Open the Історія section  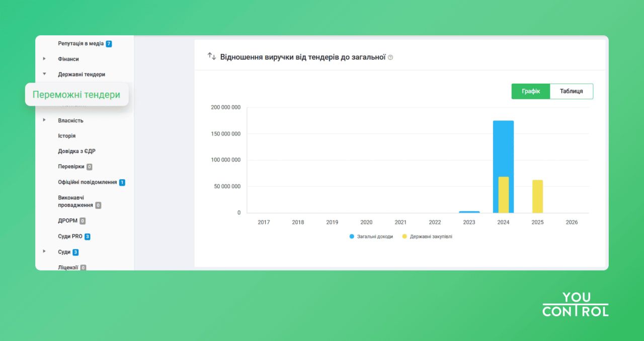point(66,135)
